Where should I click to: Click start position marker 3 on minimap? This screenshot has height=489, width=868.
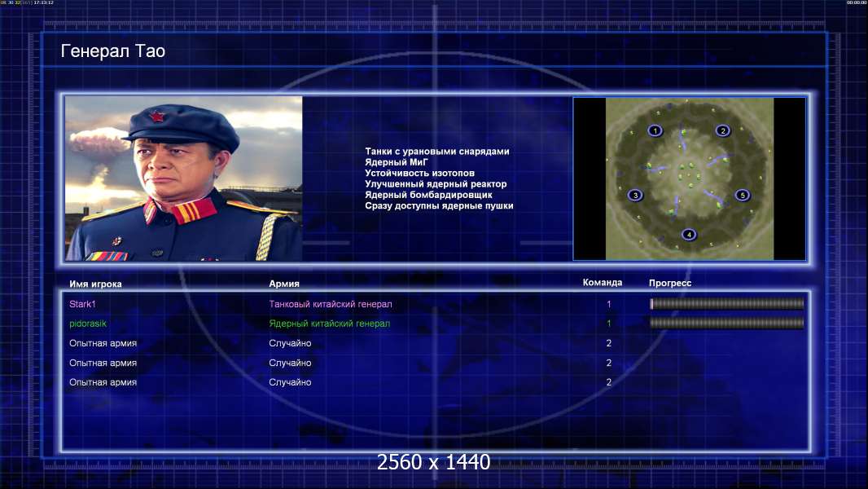(635, 195)
